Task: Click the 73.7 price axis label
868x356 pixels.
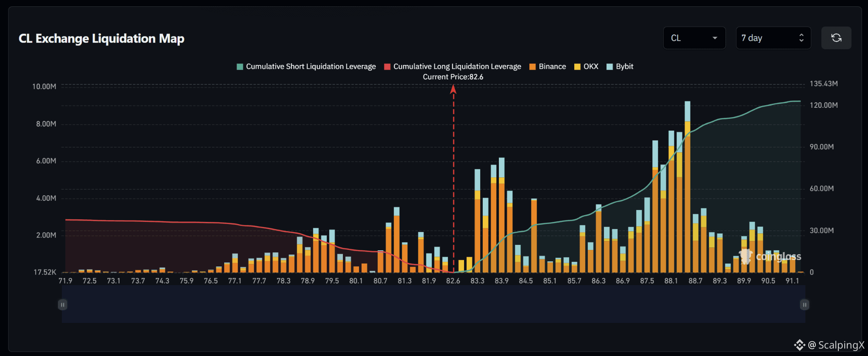Action: point(138,281)
